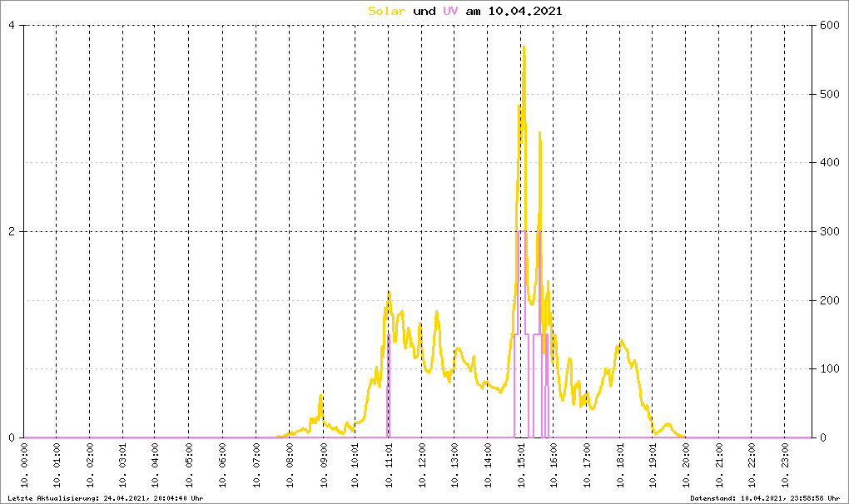Screen dimensions: 849x504
Task: Click the solar peak just after 11:01
Action: pyautogui.click(x=389, y=294)
